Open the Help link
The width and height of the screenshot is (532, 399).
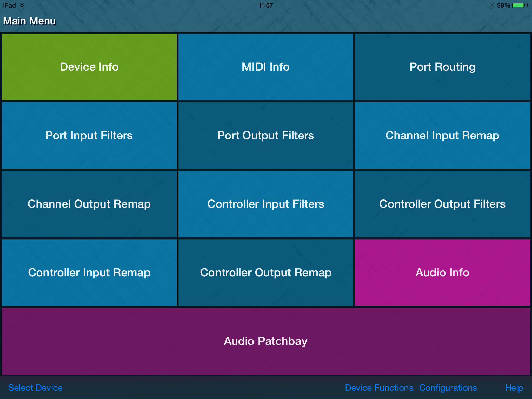pos(514,388)
